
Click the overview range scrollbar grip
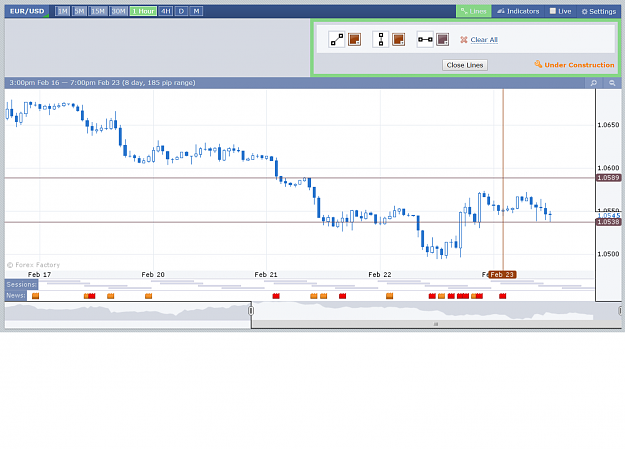coord(436,324)
